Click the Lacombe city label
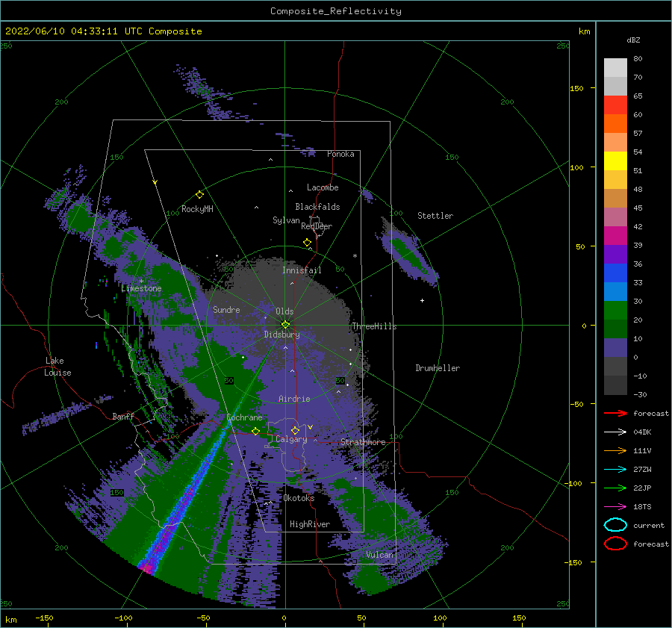 [323, 187]
